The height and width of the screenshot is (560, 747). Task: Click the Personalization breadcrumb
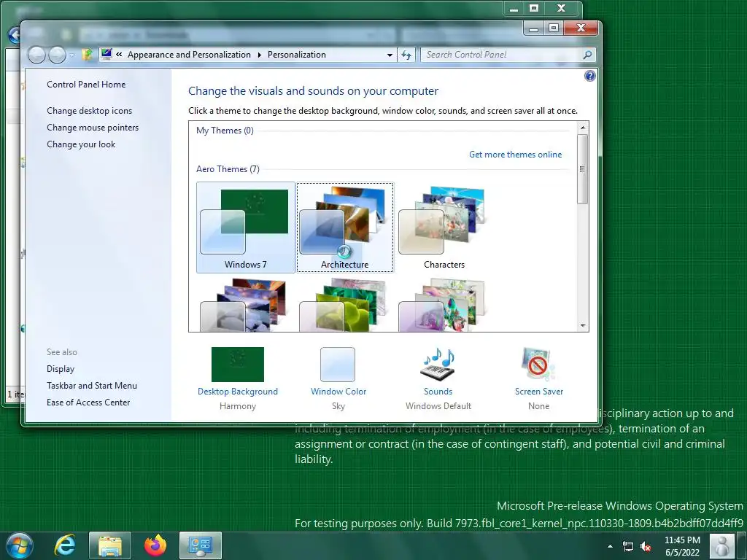(x=297, y=55)
